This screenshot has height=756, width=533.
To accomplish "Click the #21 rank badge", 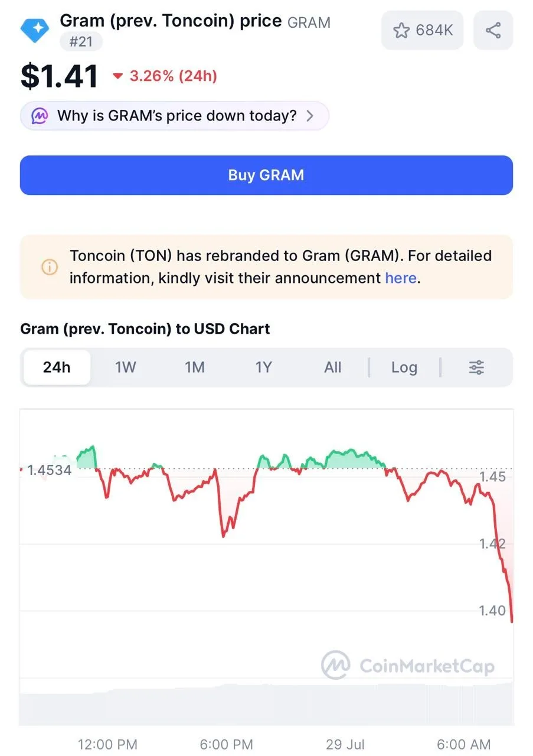I will point(81,43).
